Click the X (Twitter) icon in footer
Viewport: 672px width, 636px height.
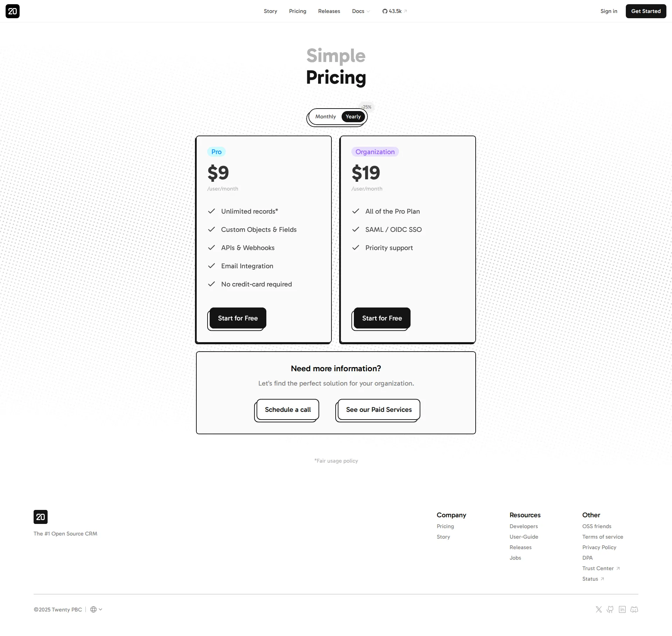598,609
